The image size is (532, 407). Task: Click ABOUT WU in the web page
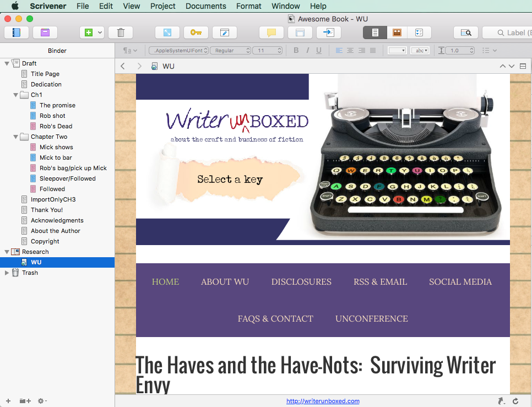point(225,282)
